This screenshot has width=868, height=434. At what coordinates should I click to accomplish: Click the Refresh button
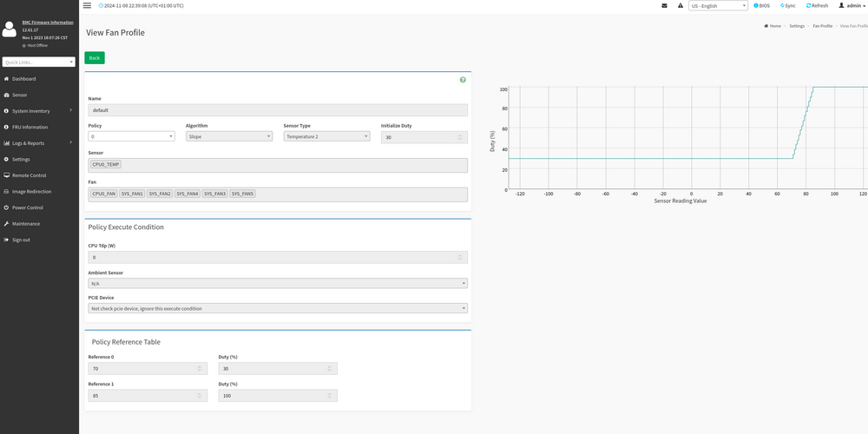[x=817, y=5]
